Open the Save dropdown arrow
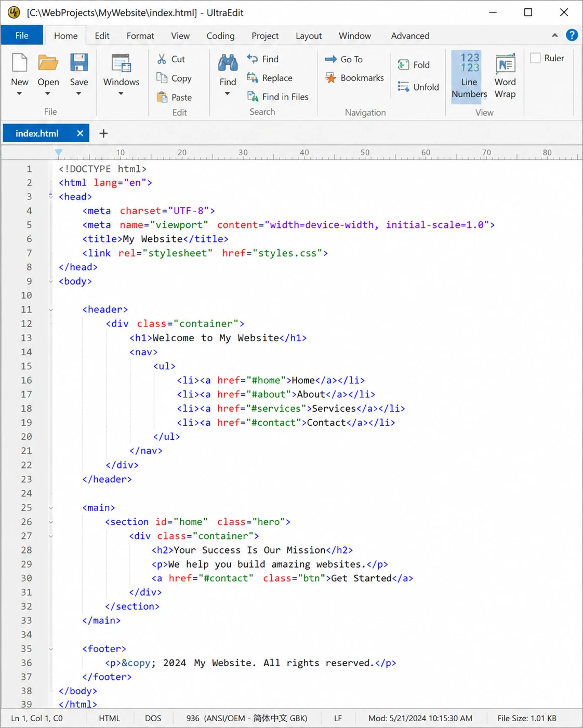Viewport: 583px width, 728px height. pyautogui.click(x=78, y=94)
